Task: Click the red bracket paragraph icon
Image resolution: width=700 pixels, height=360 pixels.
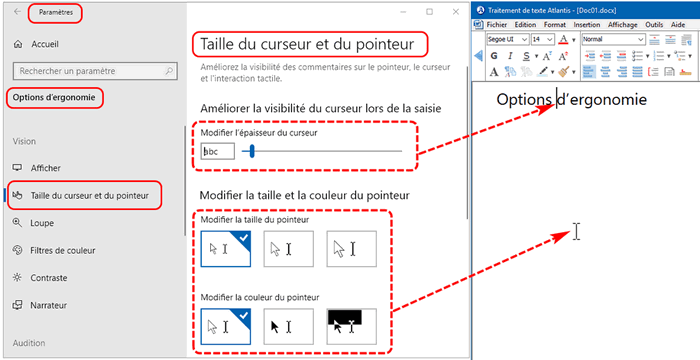Action: coord(653,72)
